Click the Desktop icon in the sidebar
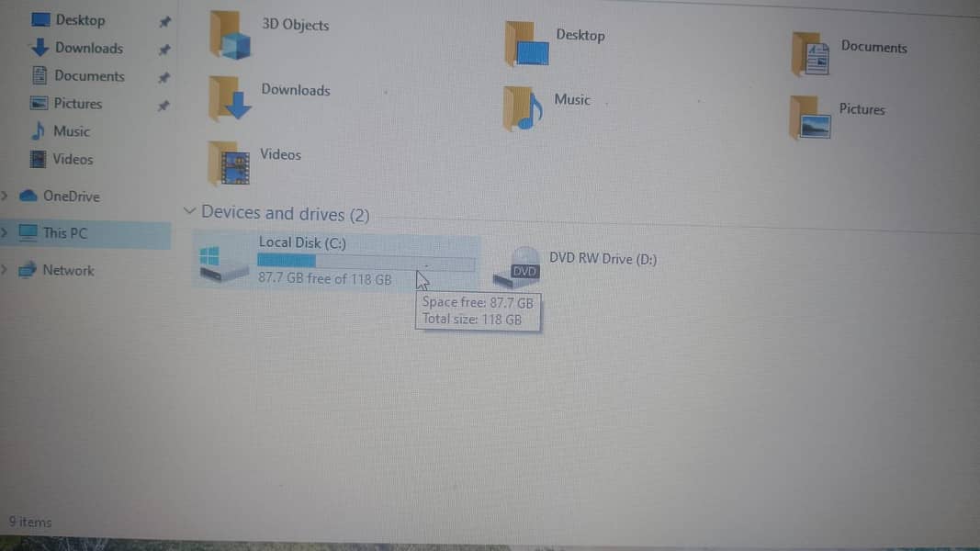The height and width of the screenshot is (551, 980). [40, 19]
